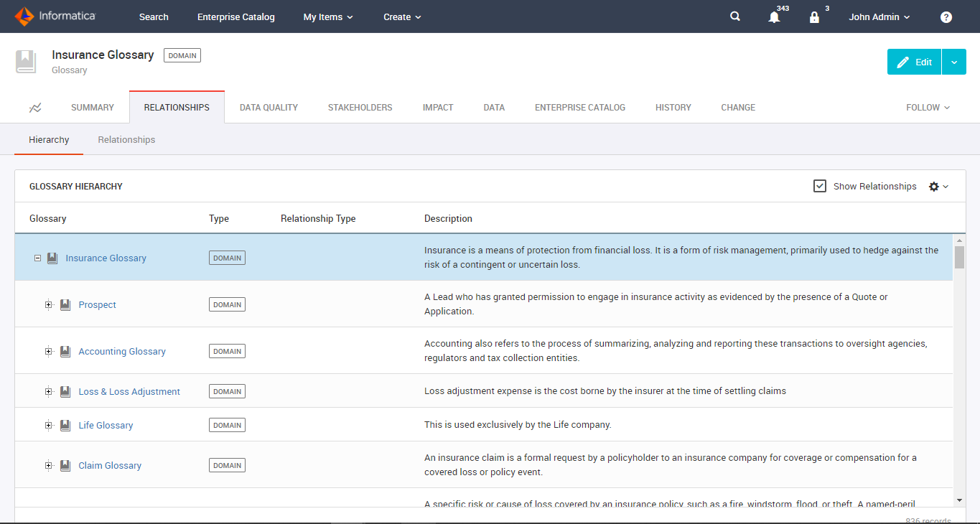
Task: Open the Create dropdown menu
Action: 401,17
